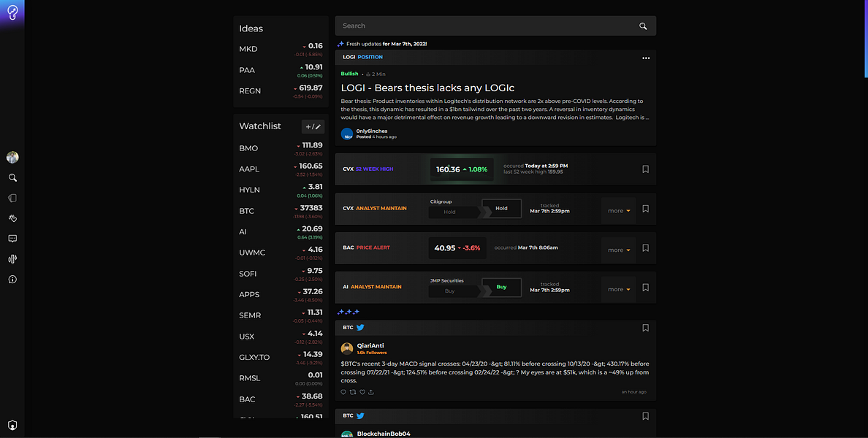Viewport: 868px width, 438px height.
Task: Bookmark BlockchainBob04's BTC tweet
Action: 645,416
